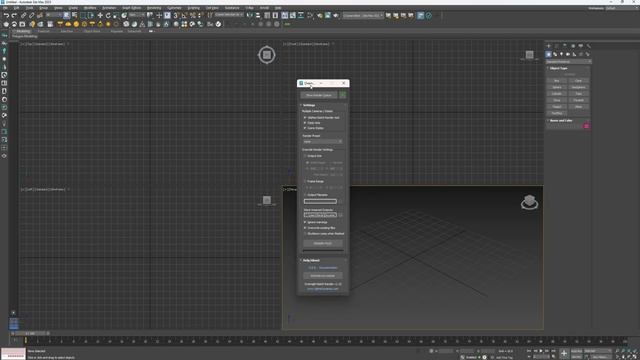Click Show Render Queue button

(319, 95)
